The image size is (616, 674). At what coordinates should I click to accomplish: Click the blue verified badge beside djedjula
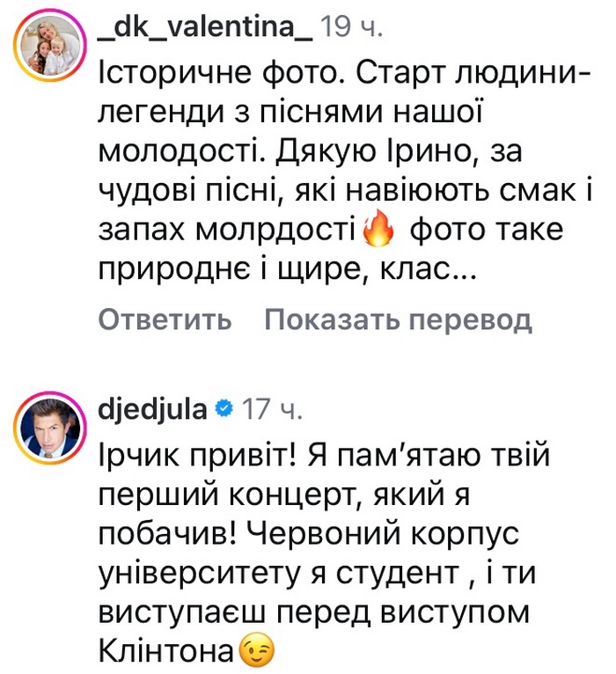pyautogui.click(x=224, y=408)
